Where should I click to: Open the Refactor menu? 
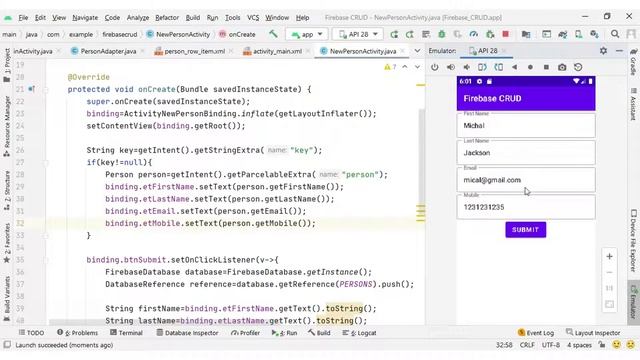coord(167,18)
